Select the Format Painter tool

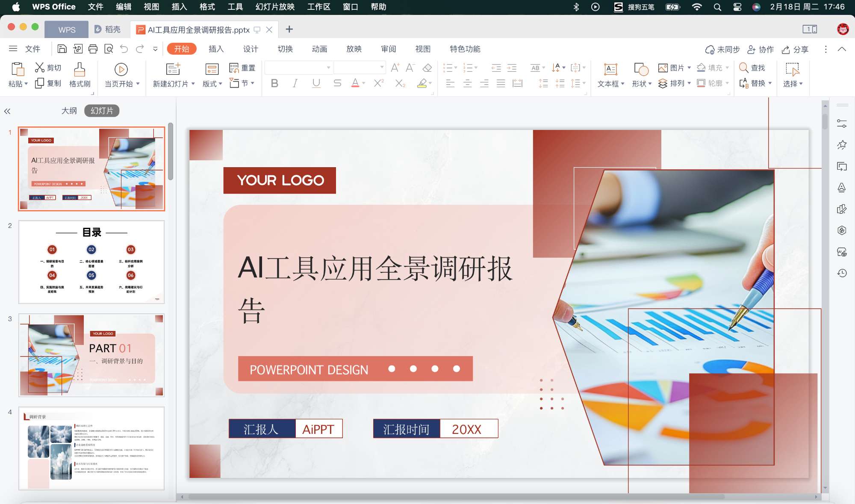click(80, 75)
